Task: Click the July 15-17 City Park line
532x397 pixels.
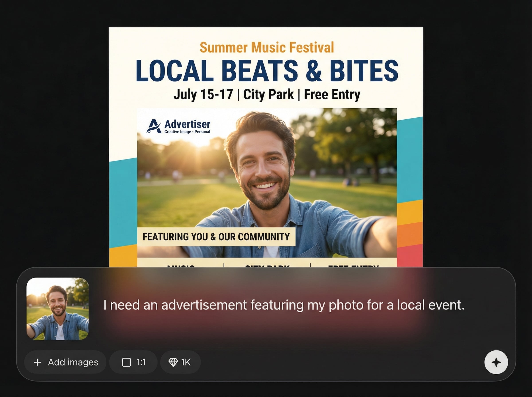Action: click(267, 94)
